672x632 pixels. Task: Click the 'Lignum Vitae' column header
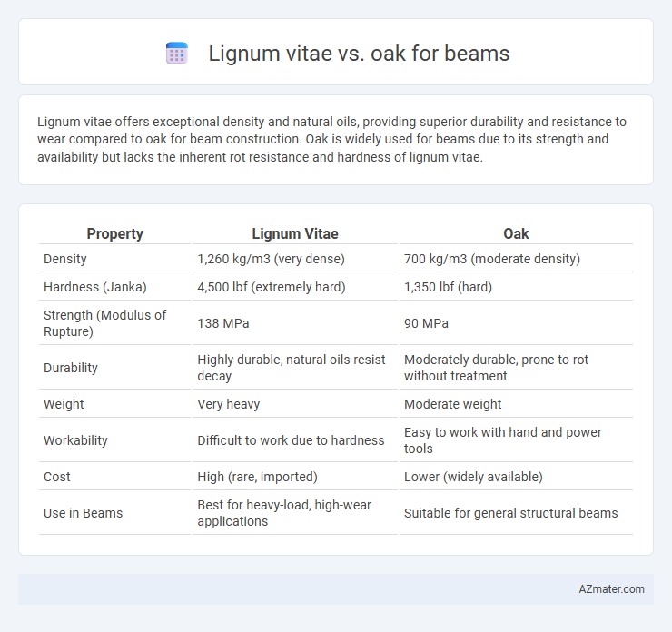[x=295, y=233]
